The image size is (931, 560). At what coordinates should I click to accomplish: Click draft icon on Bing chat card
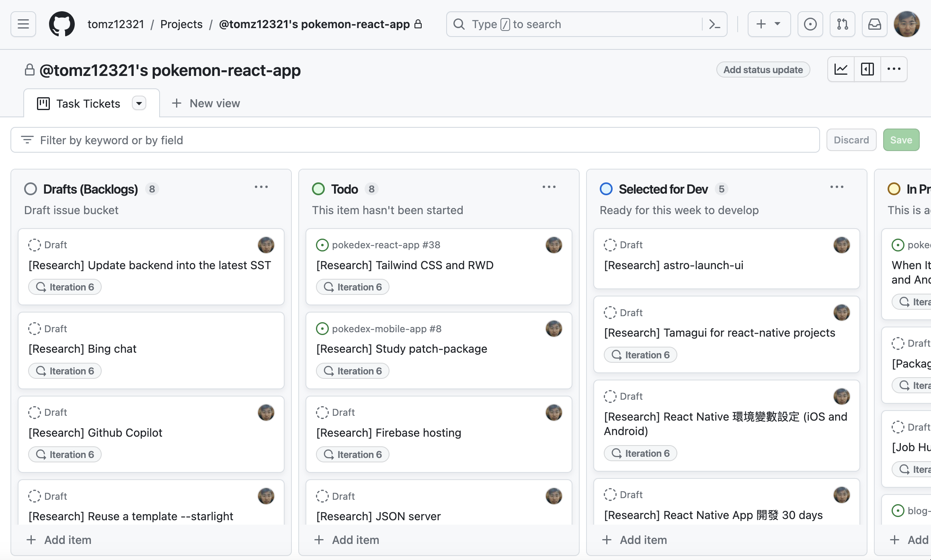(35, 329)
